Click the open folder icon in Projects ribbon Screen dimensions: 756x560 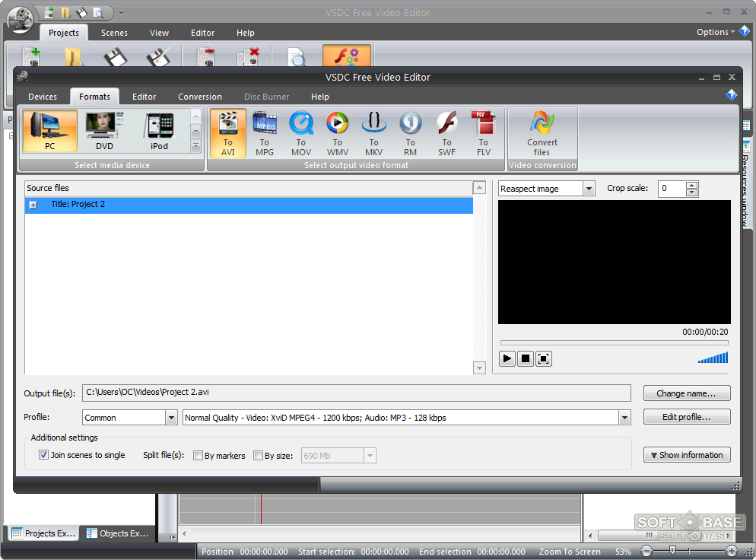coord(73,56)
